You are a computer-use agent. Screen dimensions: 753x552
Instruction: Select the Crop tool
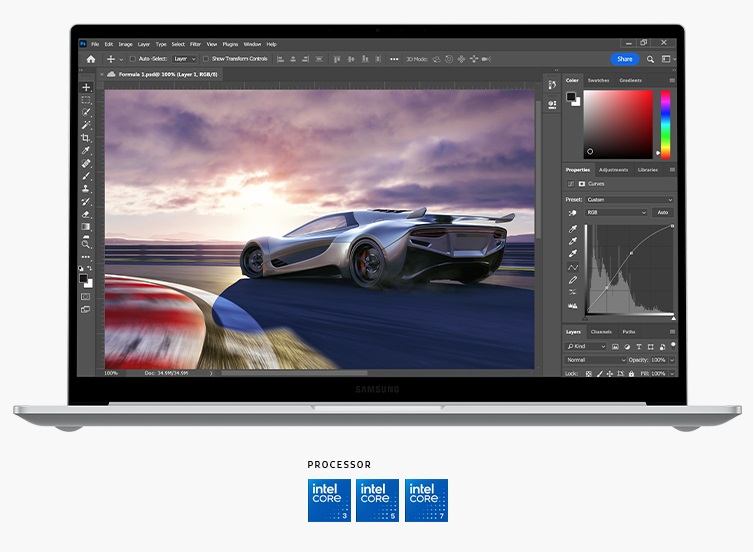coord(86,138)
